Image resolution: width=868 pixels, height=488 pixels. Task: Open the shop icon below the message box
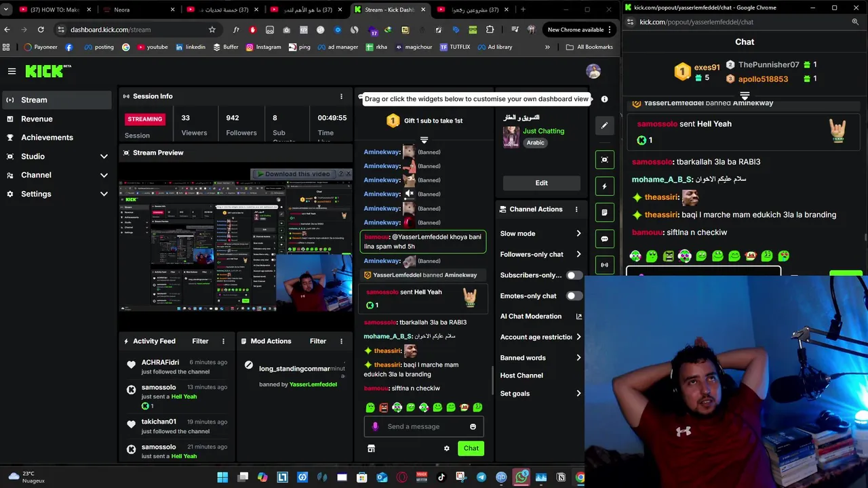[x=371, y=448]
